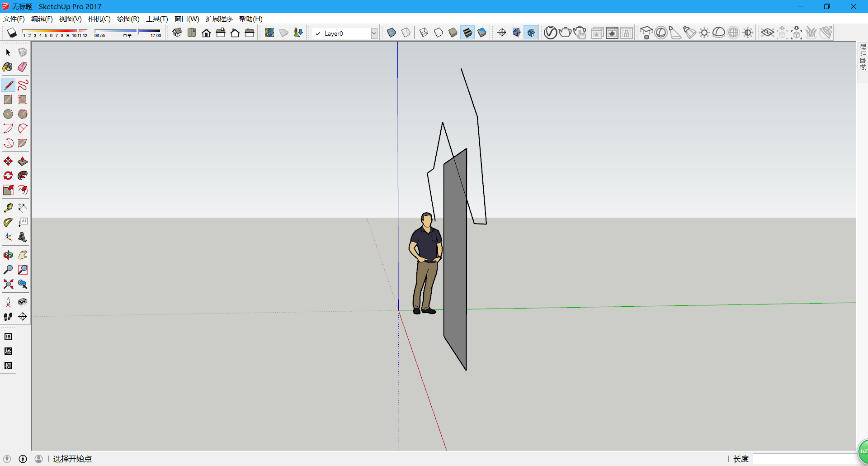The height and width of the screenshot is (466, 868).
Task: Toggle shadows display button
Action: coord(12,33)
